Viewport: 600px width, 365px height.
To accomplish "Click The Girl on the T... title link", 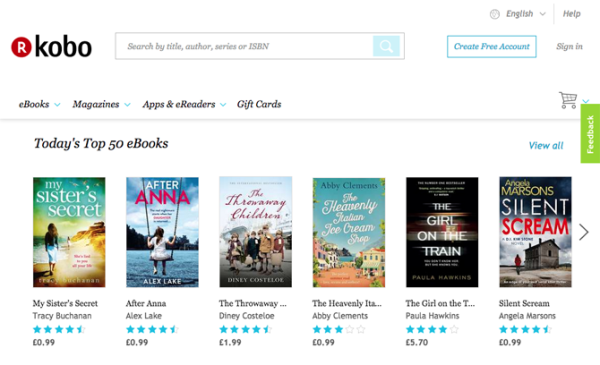I will pyautogui.click(x=440, y=303).
